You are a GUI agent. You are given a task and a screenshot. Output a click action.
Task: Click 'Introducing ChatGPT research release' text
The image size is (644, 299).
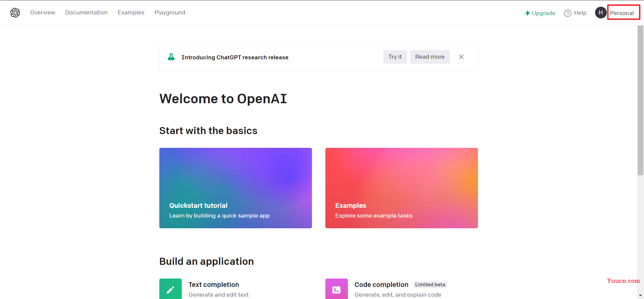click(x=235, y=57)
